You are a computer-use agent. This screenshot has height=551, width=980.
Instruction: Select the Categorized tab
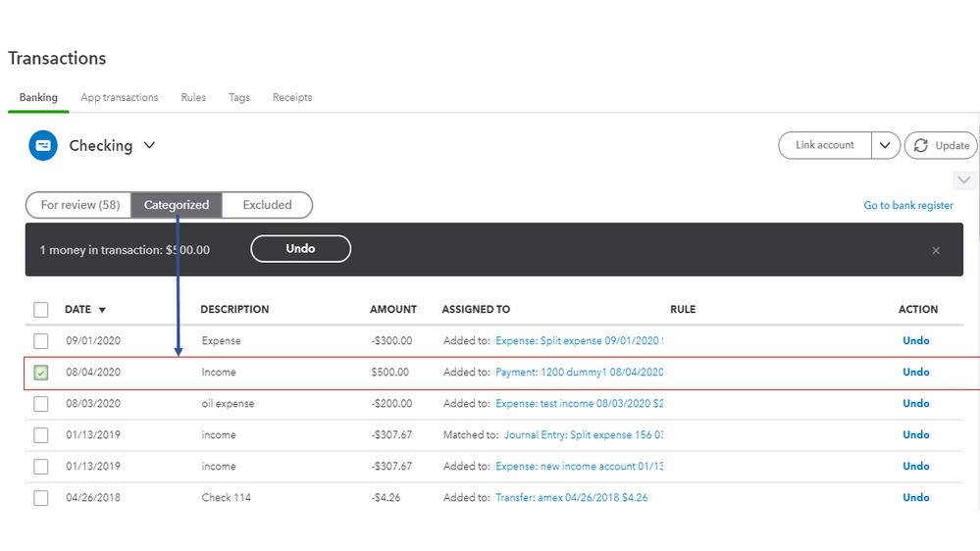(177, 205)
